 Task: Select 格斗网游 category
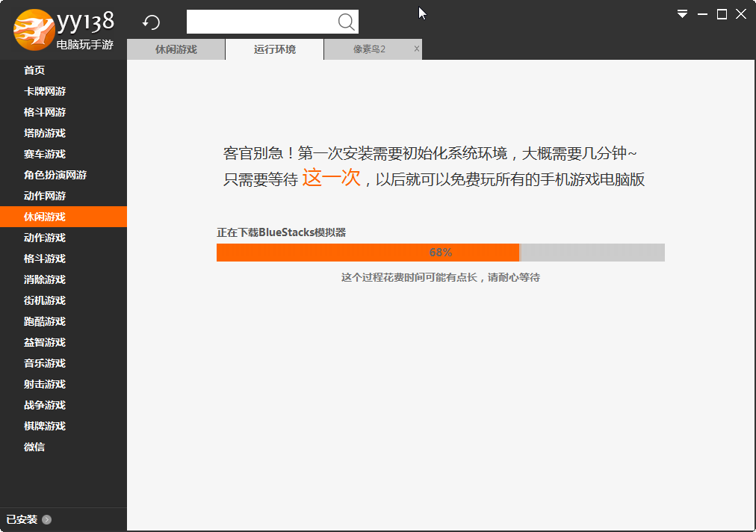[x=63, y=112]
